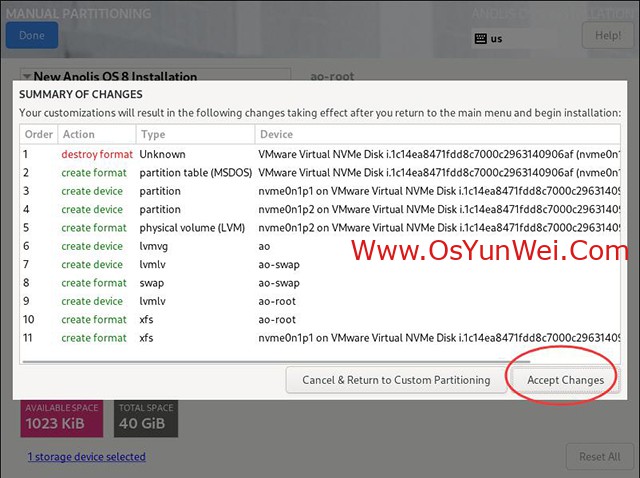Click the Action column header
This screenshot has width=640, height=478.
tap(97, 134)
